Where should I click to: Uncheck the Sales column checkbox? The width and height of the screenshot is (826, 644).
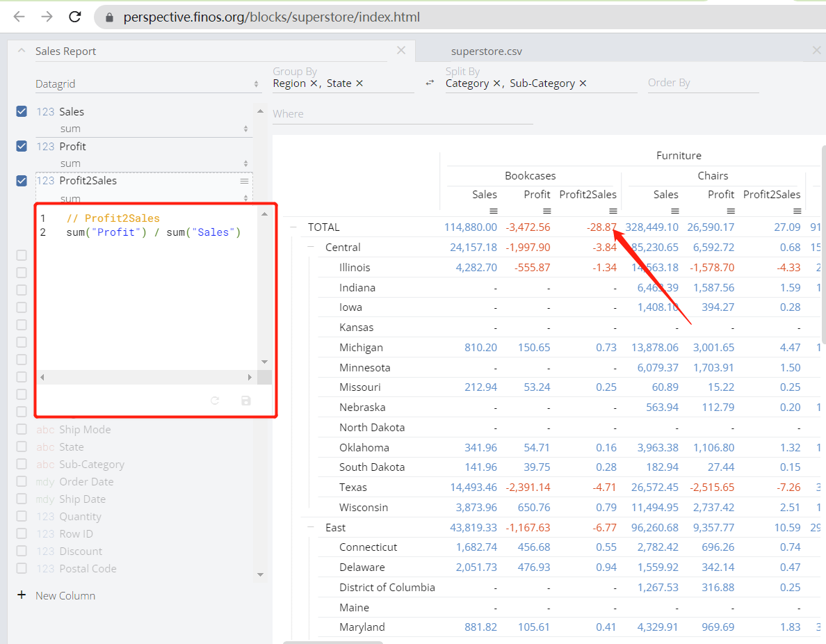pos(22,111)
